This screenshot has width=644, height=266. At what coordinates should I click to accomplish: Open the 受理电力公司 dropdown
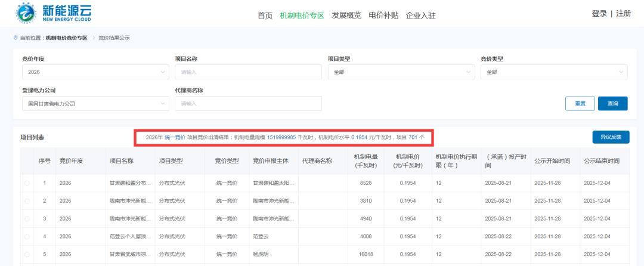tap(95, 104)
